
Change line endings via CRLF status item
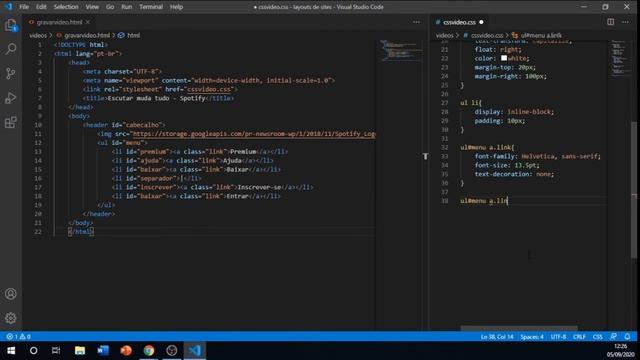coord(579,337)
